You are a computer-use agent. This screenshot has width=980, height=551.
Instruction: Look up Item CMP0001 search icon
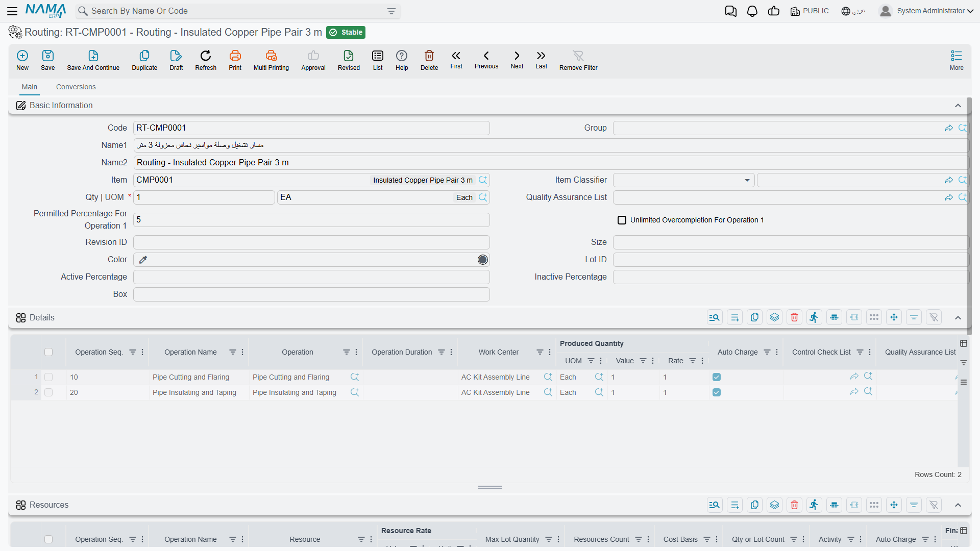(483, 180)
